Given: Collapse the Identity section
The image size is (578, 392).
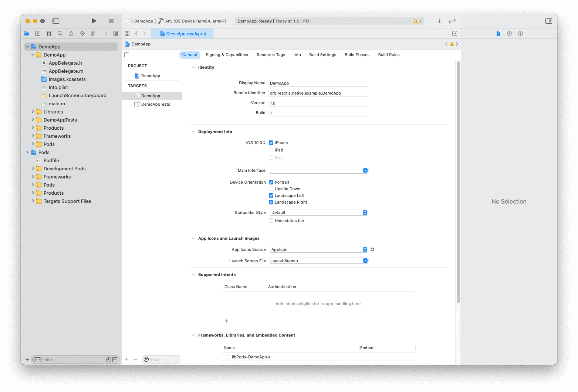Looking at the screenshot, I should pos(193,67).
